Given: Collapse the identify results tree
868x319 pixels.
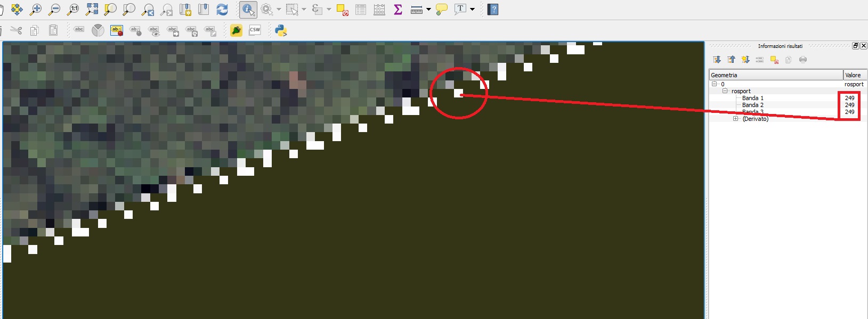Looking at the screenshot, I should [731, 60].
